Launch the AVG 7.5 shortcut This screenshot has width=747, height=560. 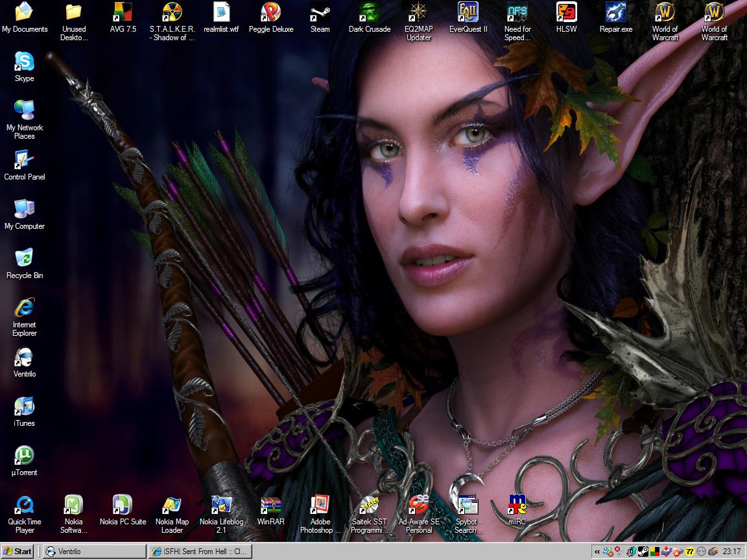123,17
